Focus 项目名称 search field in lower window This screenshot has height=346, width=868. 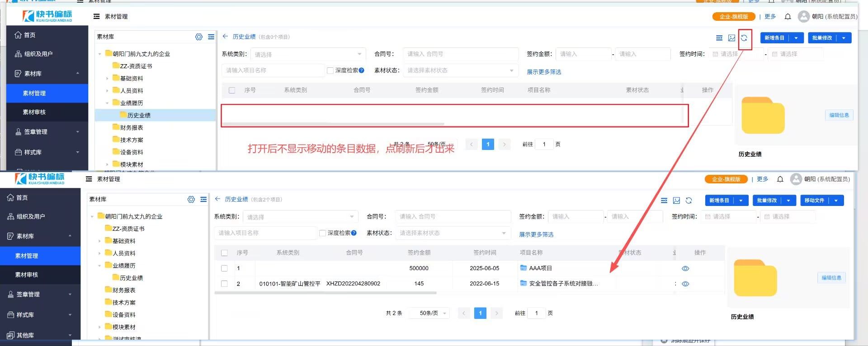265,233
